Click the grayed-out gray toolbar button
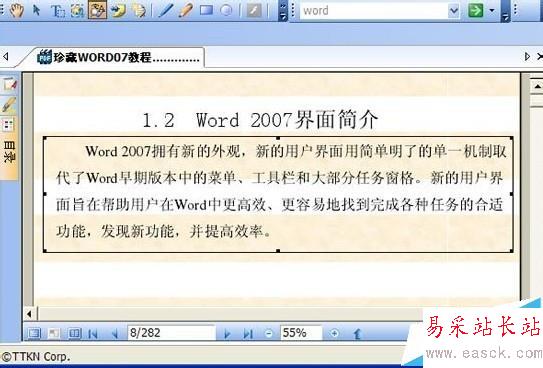Viewport: 543px width, 368px height. [x=254, y=10]
